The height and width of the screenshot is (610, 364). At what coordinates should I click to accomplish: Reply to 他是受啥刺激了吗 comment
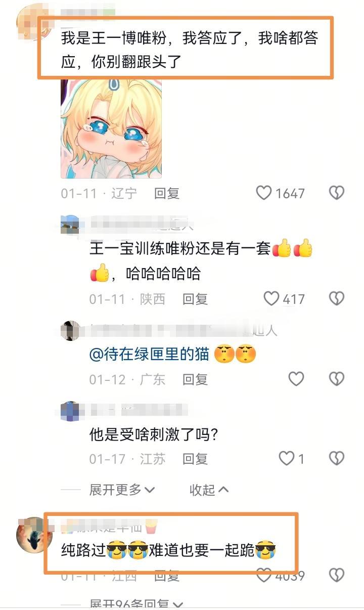coord(195,459)
